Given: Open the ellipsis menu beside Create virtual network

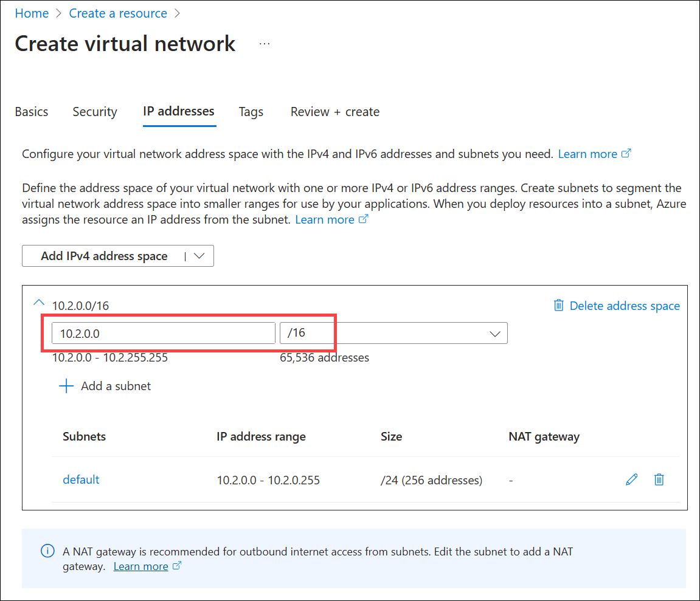Looking at the screenshot, I should click(x=264, y=43).
